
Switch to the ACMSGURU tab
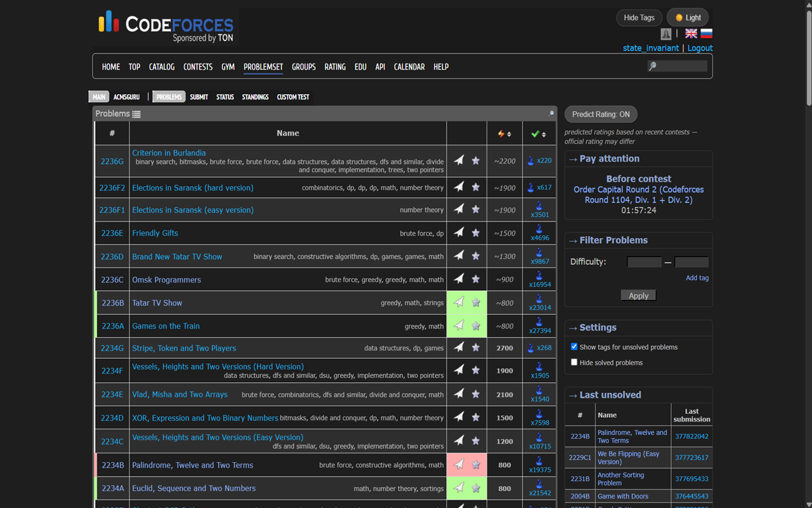(126, 97)
